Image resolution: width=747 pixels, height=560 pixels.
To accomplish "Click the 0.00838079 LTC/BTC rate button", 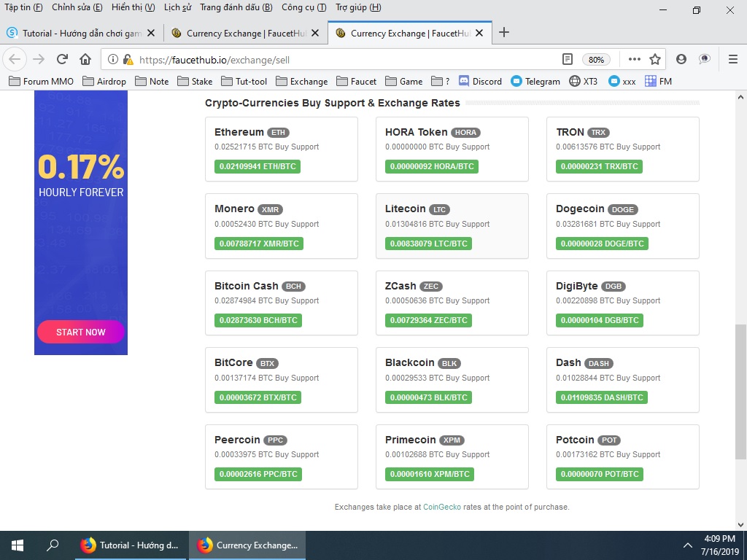I will [x=428, y=244].
